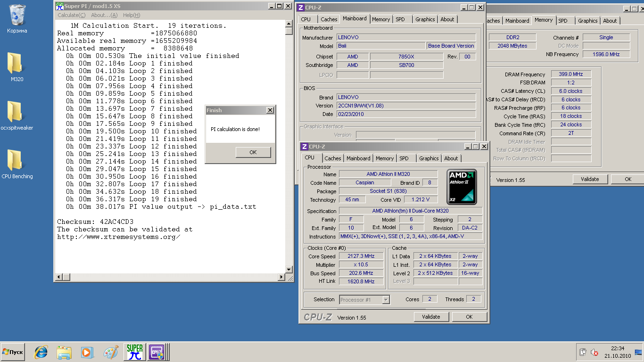
Task: Click the Super PI title bar icon
Action: [x=59, y=6]
